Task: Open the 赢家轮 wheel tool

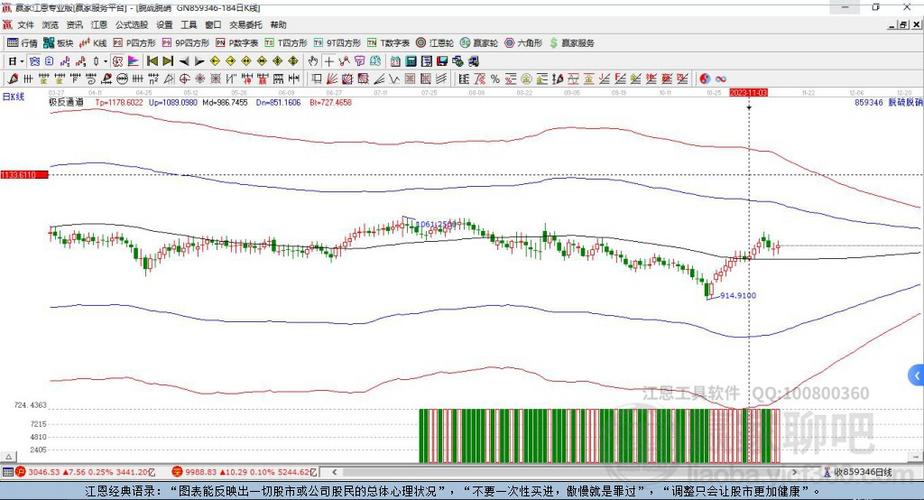Action: point(479,43)
